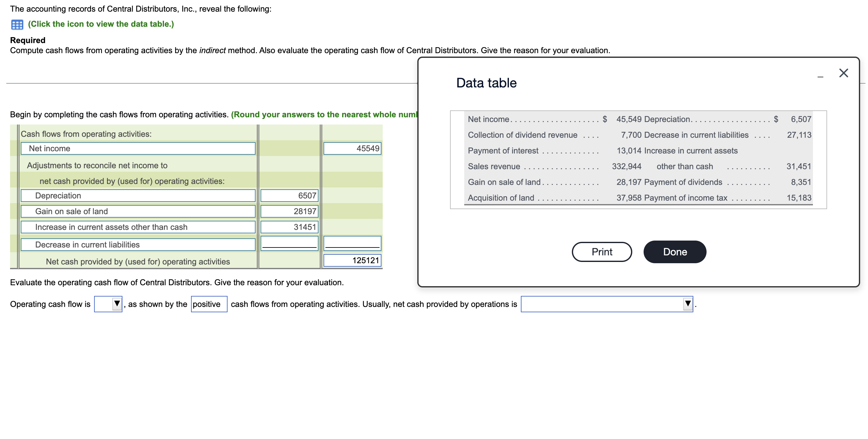868x439 pixels.
Task: Click the Depreciation value field showing 6507
Action: coord(289,195)
